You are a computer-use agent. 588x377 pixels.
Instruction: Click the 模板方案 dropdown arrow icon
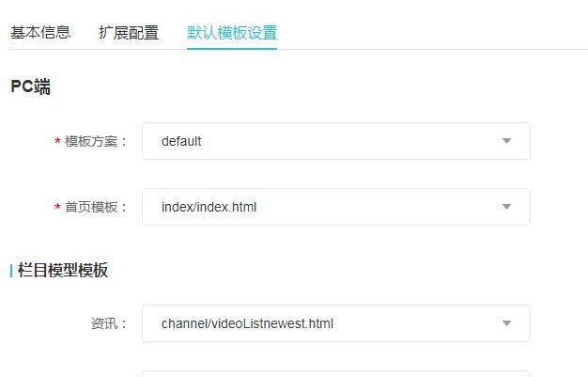coord(506,141)
